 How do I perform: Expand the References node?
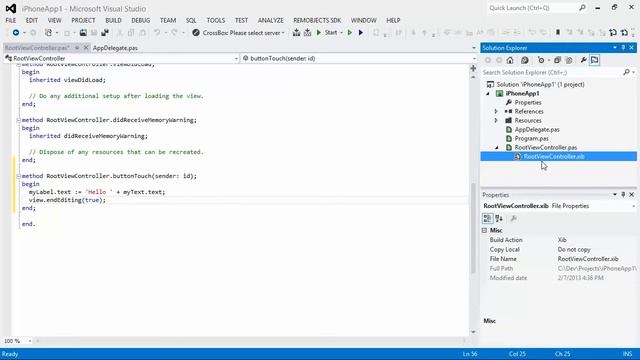tap(496, 111)
